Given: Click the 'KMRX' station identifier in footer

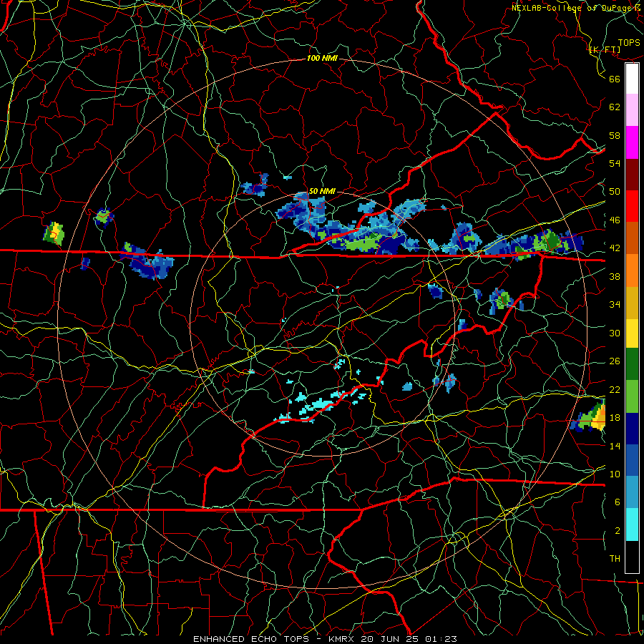Looking at the screenshot, I should [x=343, y=639].
